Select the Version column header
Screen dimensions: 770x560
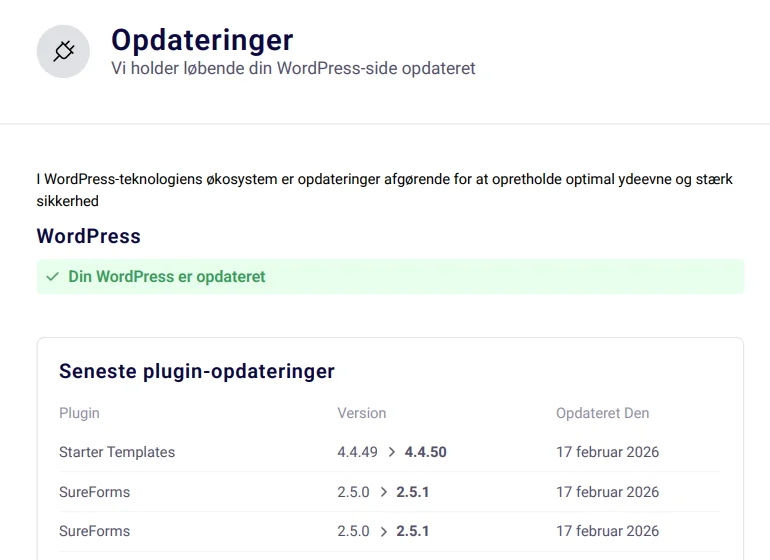361,413
